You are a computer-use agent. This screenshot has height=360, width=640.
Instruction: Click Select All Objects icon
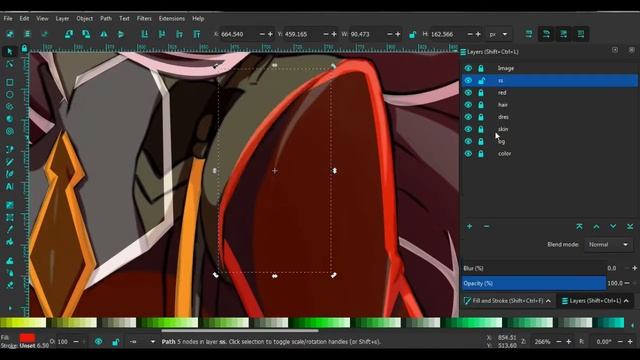tap(10, 34)
